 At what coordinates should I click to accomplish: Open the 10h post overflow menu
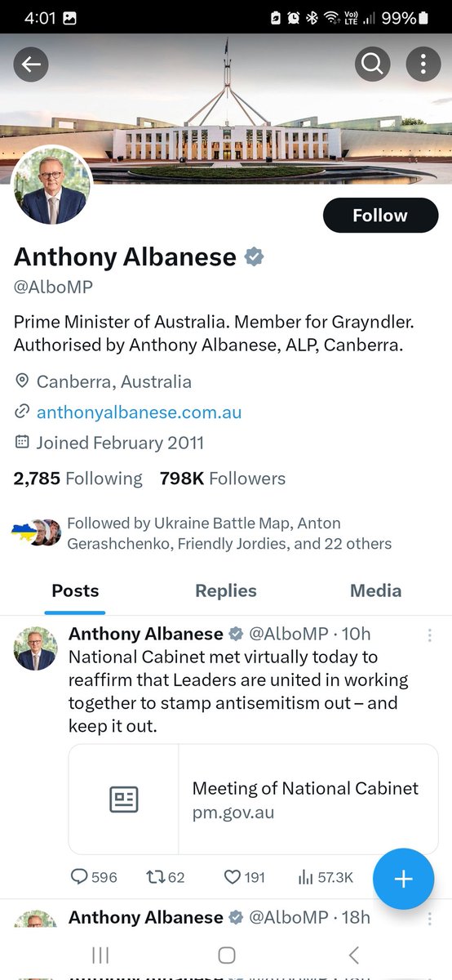tap(429, 635)
